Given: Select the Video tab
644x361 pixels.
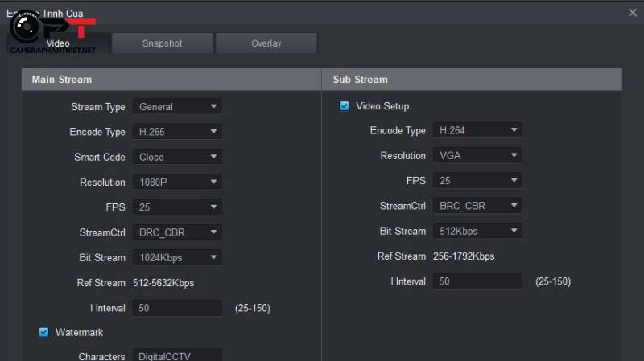Looking at the screenshot, I should pyautogui.click(x=58, y=43).
